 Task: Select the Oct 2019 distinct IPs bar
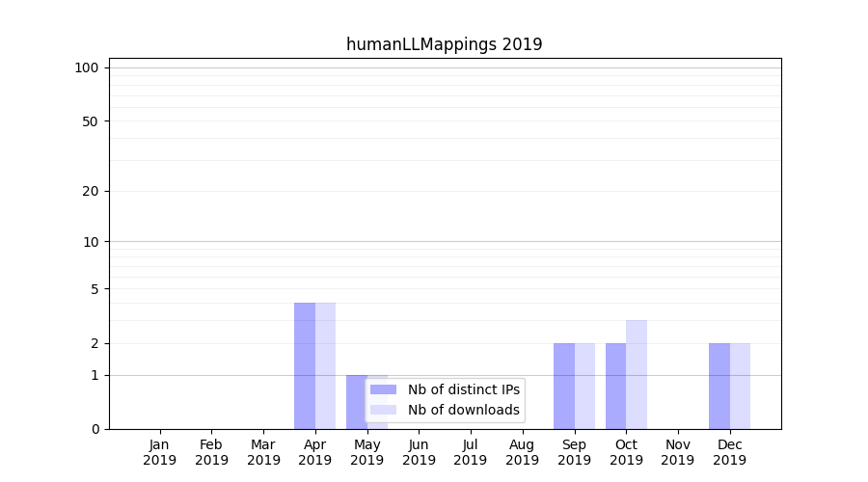tap(615, 386)
